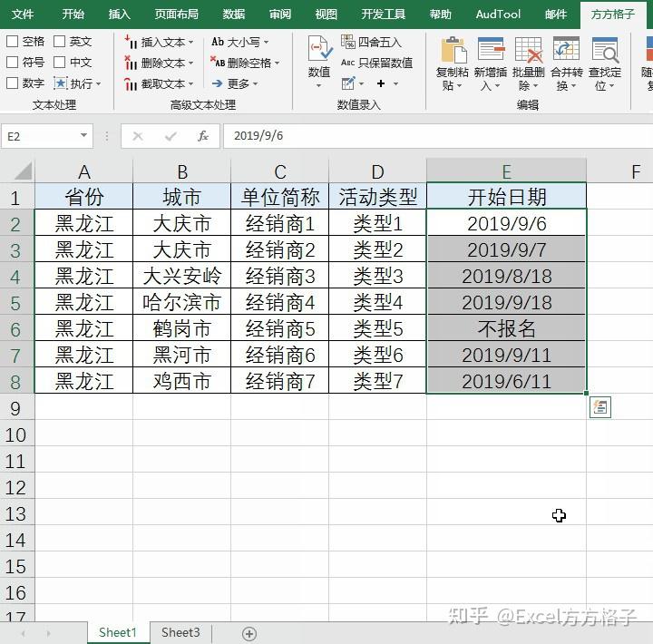
Task: Click the 开始日期 header cell
Action: click(x=506, y=197)
